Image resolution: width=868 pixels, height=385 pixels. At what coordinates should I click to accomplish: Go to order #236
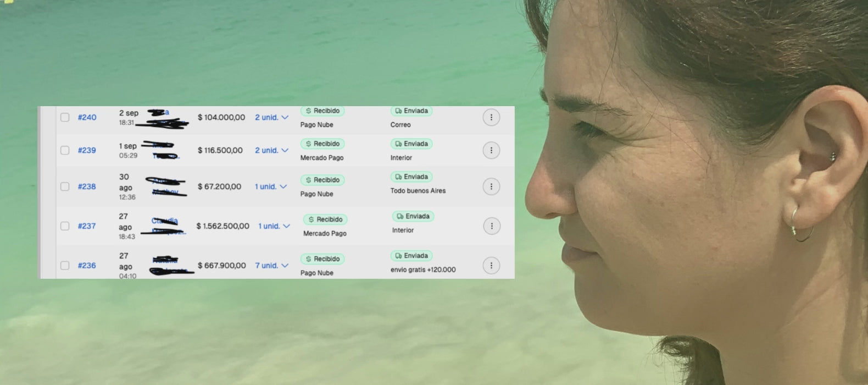pyautogui.click(x=87, y=266)
